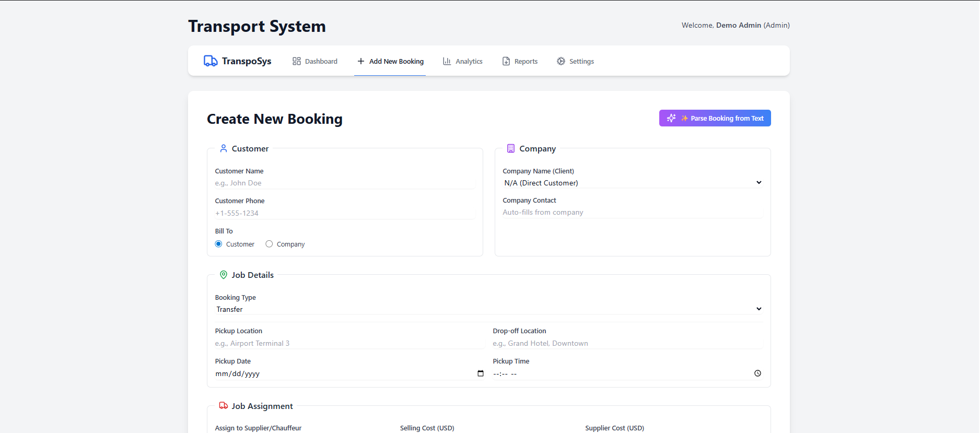Screen dimensions: 980x433
Task: Open the Booking Type dropdown
Action: (489, 309)
